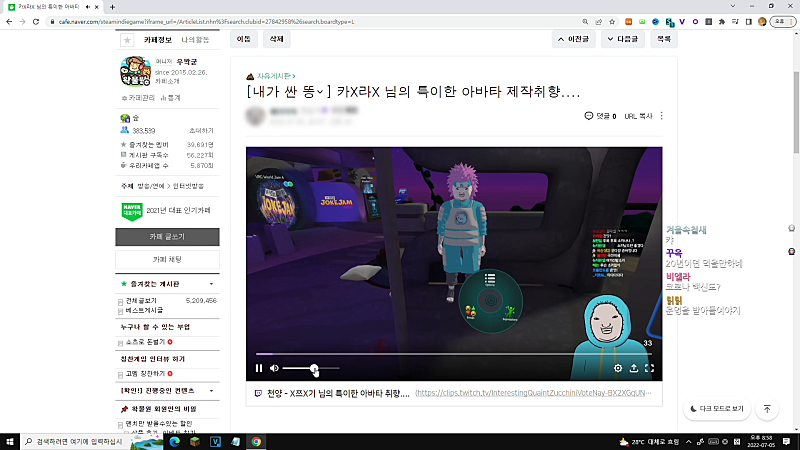
Task: Click the video share/upload icon
Action: coord(634,368)
